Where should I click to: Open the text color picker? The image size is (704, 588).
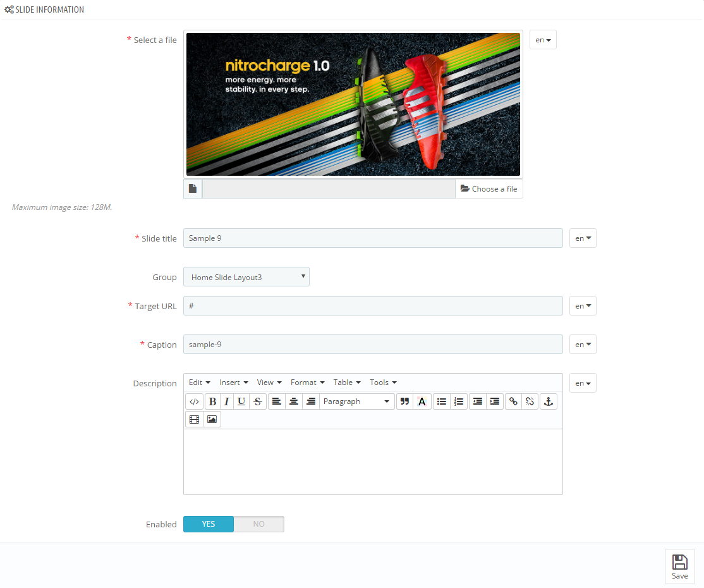click(x=422, y=401)
